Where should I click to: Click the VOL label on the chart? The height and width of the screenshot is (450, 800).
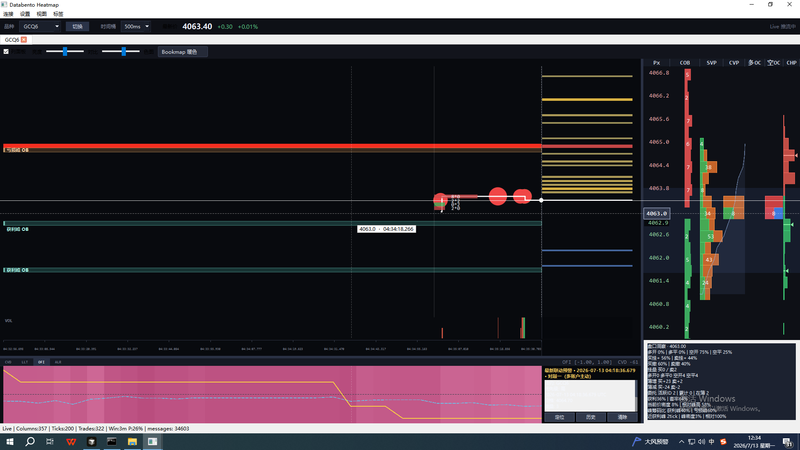[8, 320]
